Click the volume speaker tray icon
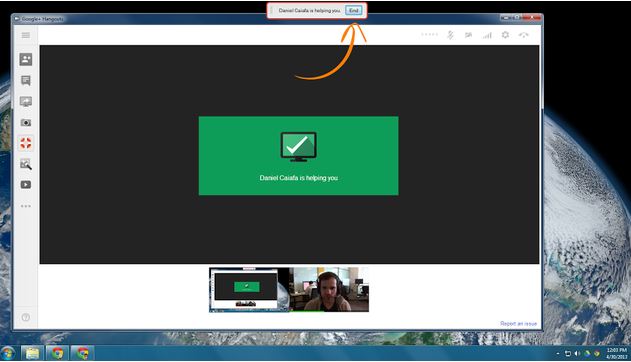 click(x=577, y=354)
